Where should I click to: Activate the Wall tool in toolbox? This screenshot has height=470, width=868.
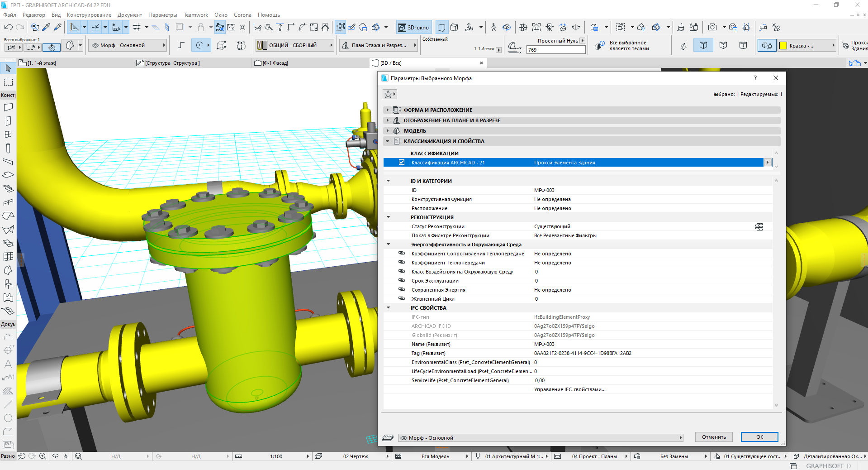click(8, 107)
